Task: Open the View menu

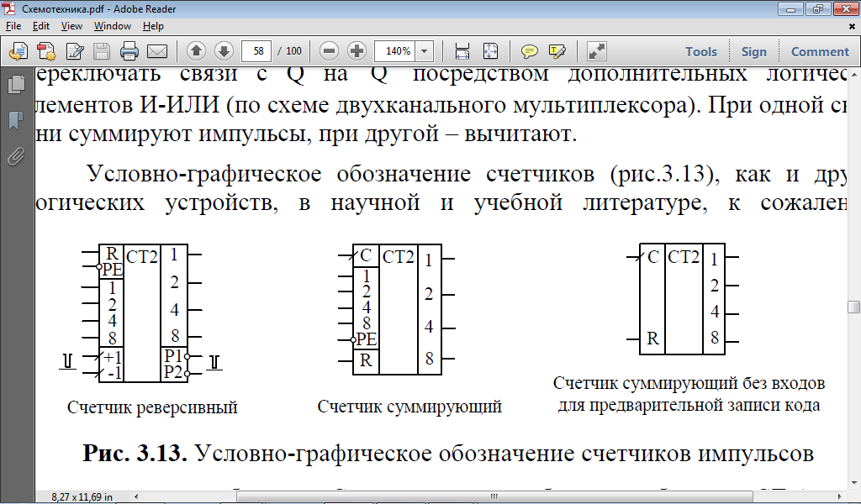Action: pyautogui.click(x=71, y=26)
